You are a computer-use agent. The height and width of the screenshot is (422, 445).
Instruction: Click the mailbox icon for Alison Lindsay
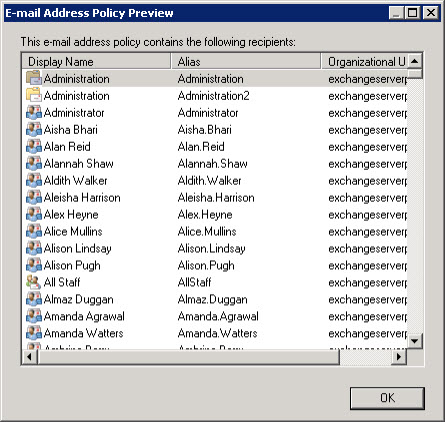34,248
